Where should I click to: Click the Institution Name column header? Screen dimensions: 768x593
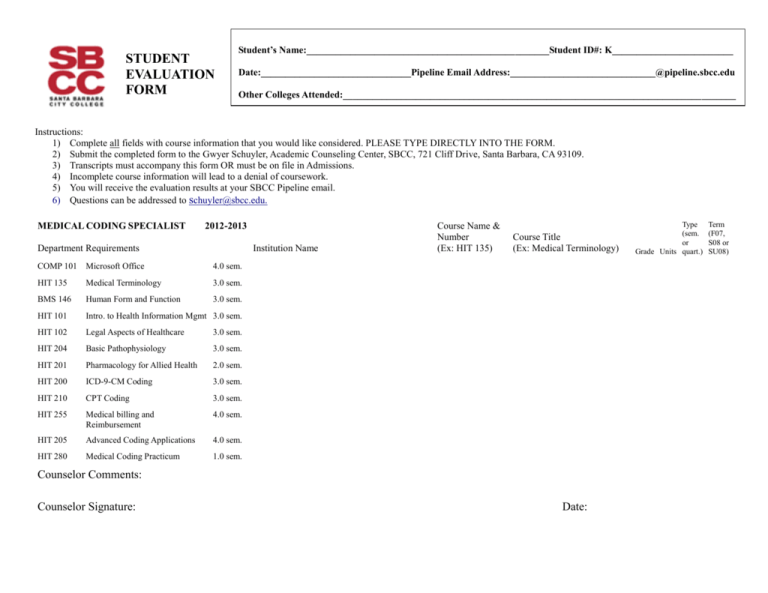click(x=286, y=248)
